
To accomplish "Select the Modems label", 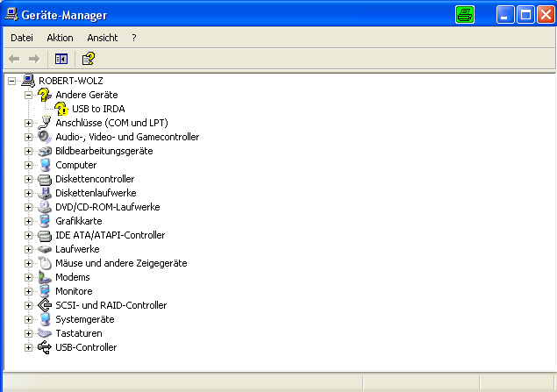I will click(x=73, y=277).
